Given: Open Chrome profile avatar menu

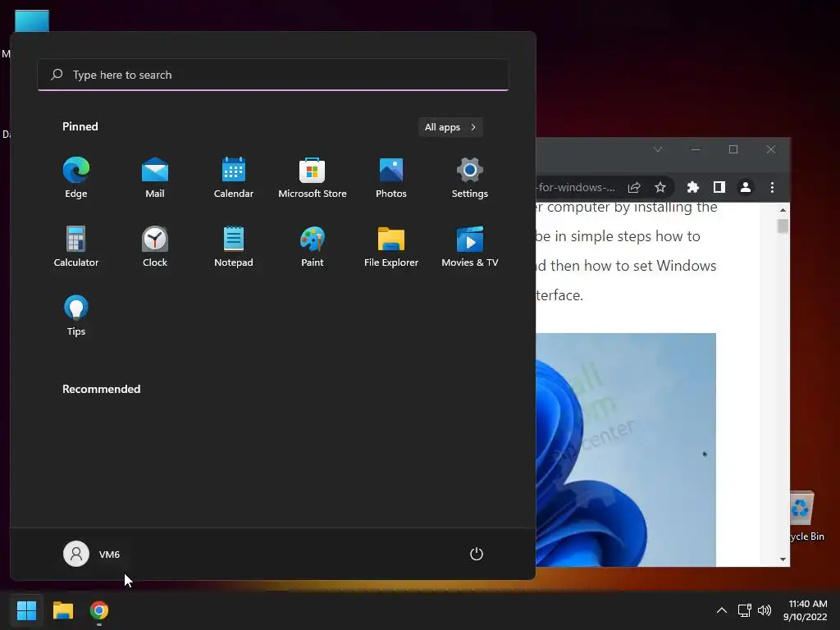Looking at the screenshot, I should point(745,187).
